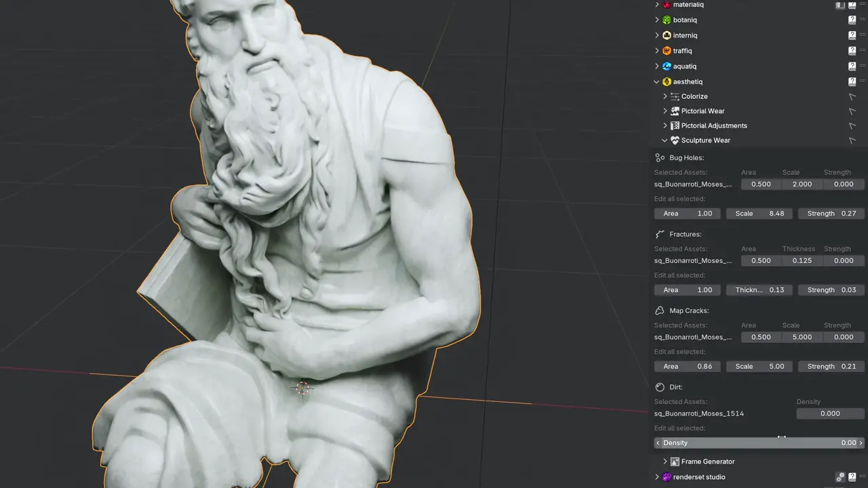Adjust Bug Holes edit-all Strength slider

(x=831, y=213)
